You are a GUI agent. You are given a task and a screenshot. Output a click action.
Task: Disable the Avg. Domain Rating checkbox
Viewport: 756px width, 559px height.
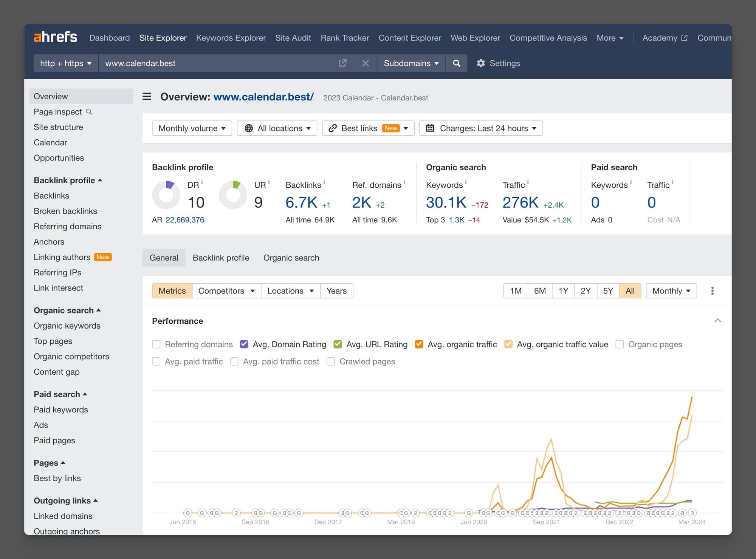click(244, 344)
